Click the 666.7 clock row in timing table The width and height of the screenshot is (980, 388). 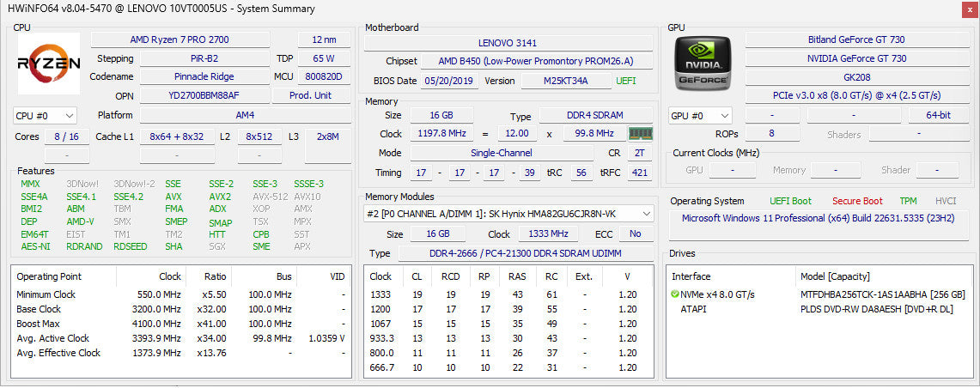[x=508, y=367]
